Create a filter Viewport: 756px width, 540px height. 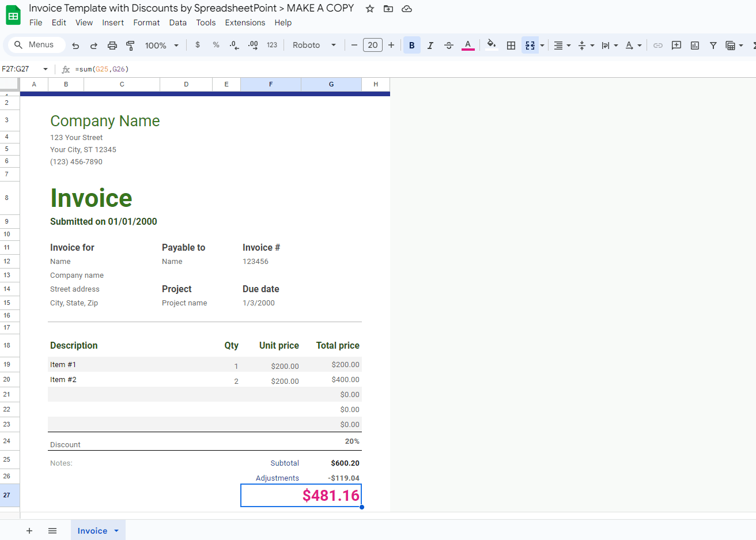[714, 44]
